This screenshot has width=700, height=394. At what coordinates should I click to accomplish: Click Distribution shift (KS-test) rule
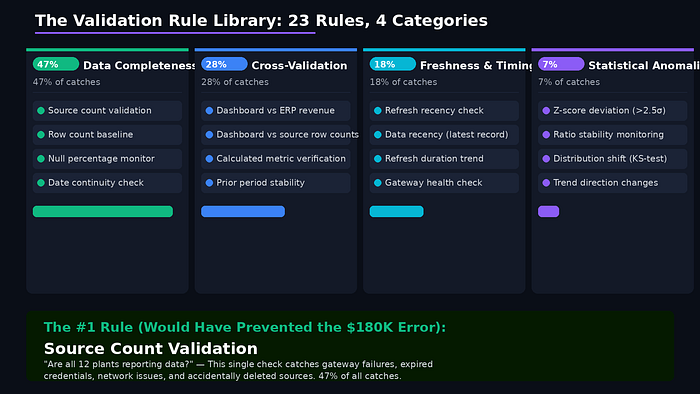[x=612, y=159]
